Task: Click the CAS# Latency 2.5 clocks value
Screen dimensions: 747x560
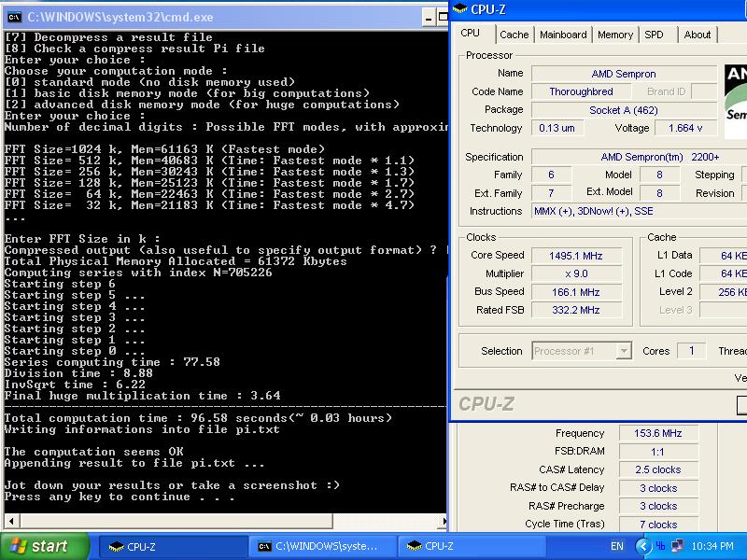Action: click(x=658, y=470)
